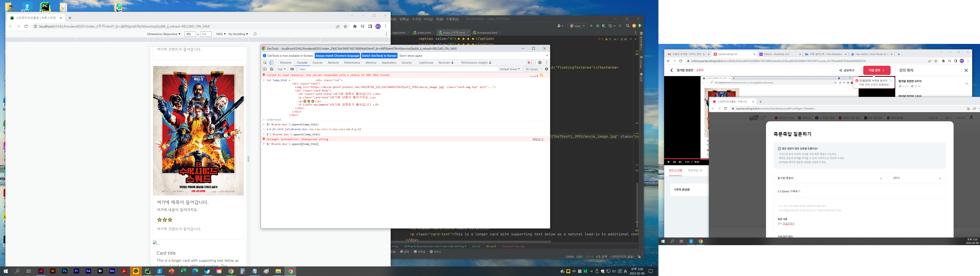Click the rotate device icon in device toolbar

[x=255, y=34]
